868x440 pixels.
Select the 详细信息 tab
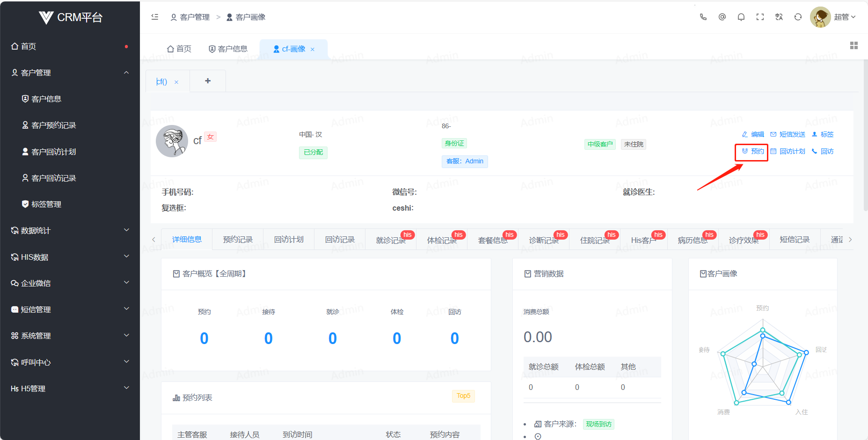pyautogui.click(x=187, y=239)
